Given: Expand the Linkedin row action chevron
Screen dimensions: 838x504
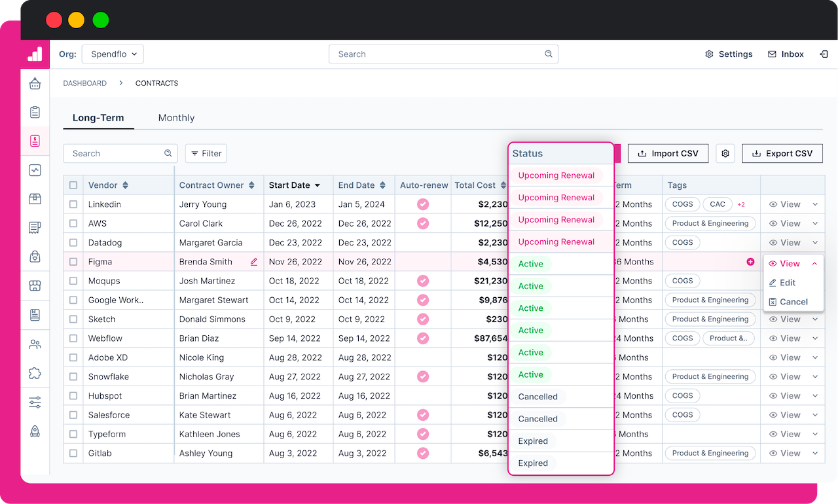Looking at the screenshot, I should [x=815, y=204].
